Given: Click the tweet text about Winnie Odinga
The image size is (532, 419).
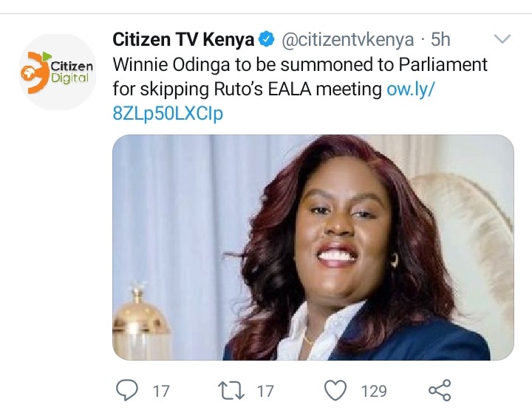Looking at the screenshot, I should point(300,77).
